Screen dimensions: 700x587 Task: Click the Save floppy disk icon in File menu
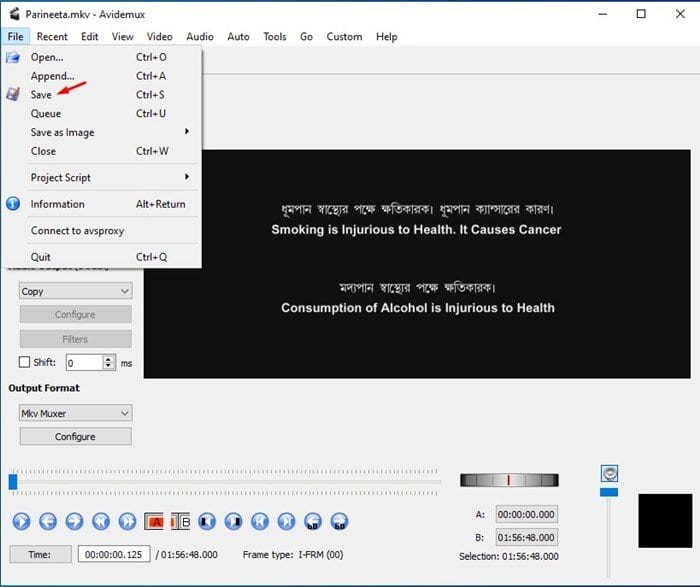tap(13, 95)
